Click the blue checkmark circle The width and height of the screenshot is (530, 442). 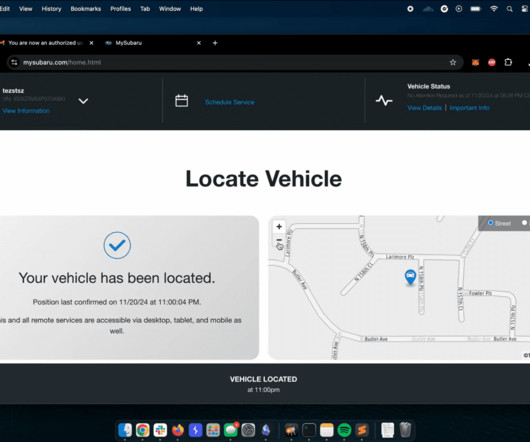117,245
